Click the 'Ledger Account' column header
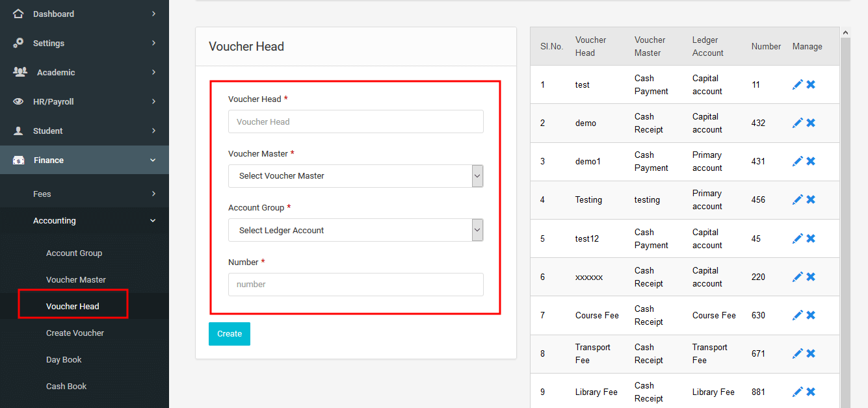The height and width of the screenshot is (408, 868). pos(708,46)
